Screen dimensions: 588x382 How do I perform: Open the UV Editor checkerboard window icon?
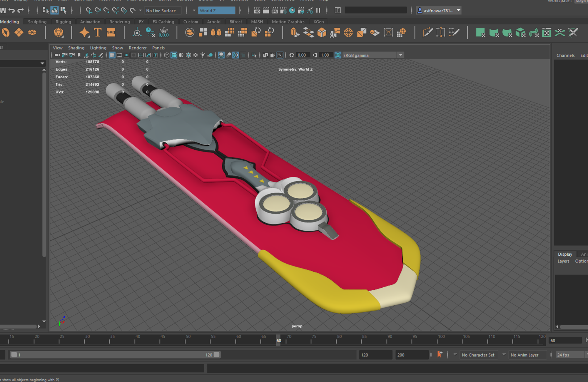(547, 33)
